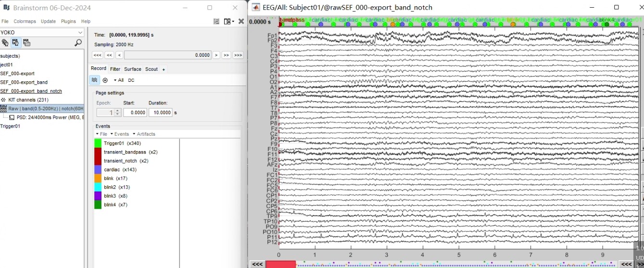Open the Update menu
This screenshot has width=644, height=268.
(48, 22)
